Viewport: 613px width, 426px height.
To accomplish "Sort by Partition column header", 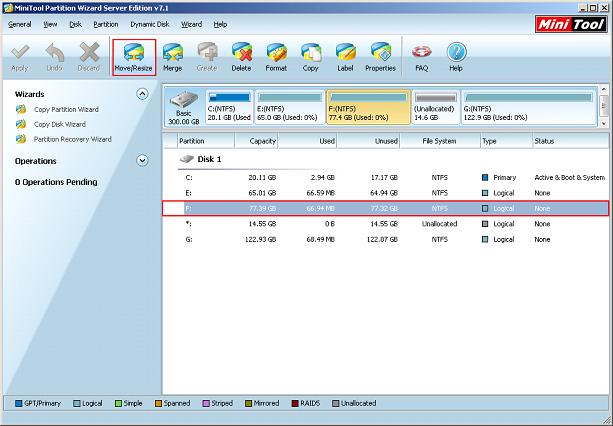I will [206, 141].
